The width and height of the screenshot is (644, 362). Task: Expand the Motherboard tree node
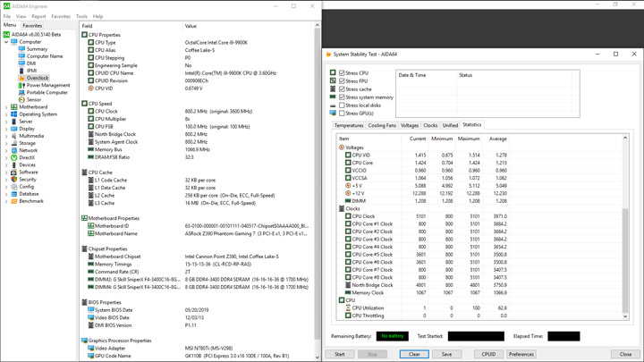click(6, 107)
